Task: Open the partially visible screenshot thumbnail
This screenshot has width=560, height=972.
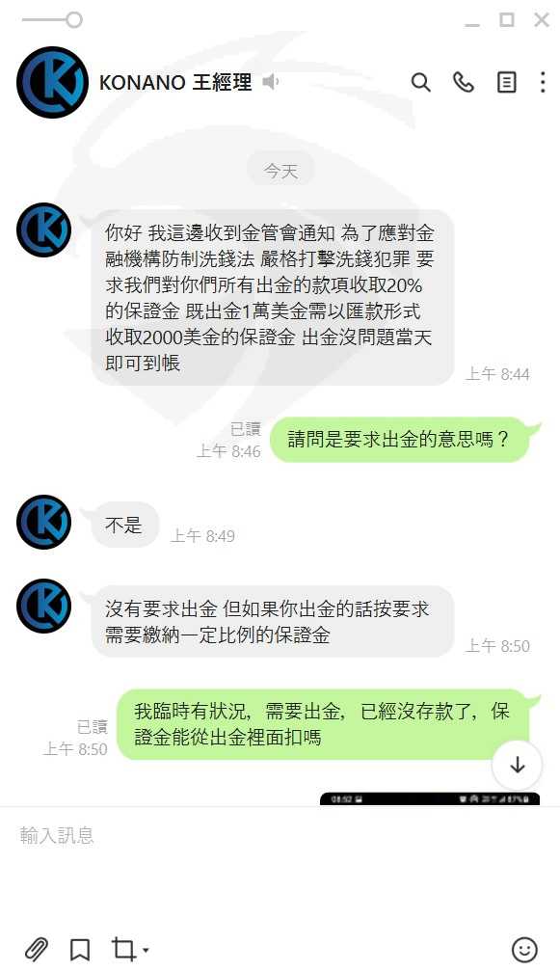Action: 429,798
